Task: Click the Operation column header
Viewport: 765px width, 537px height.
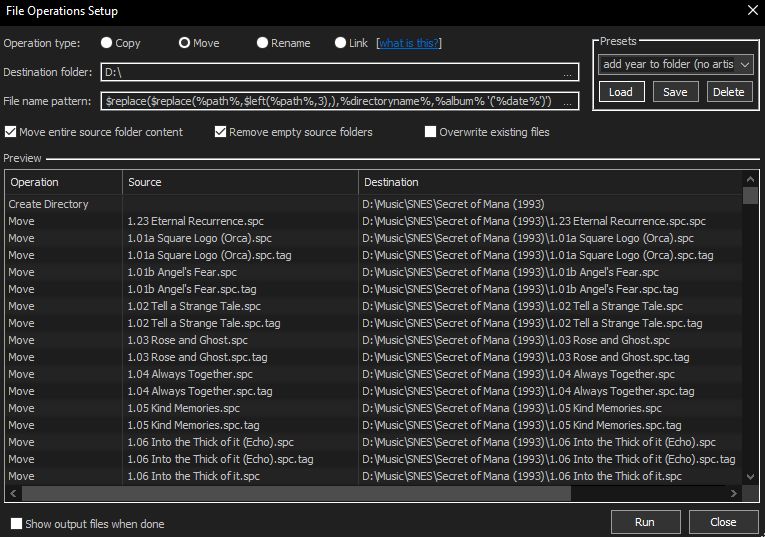Action: 63,182
